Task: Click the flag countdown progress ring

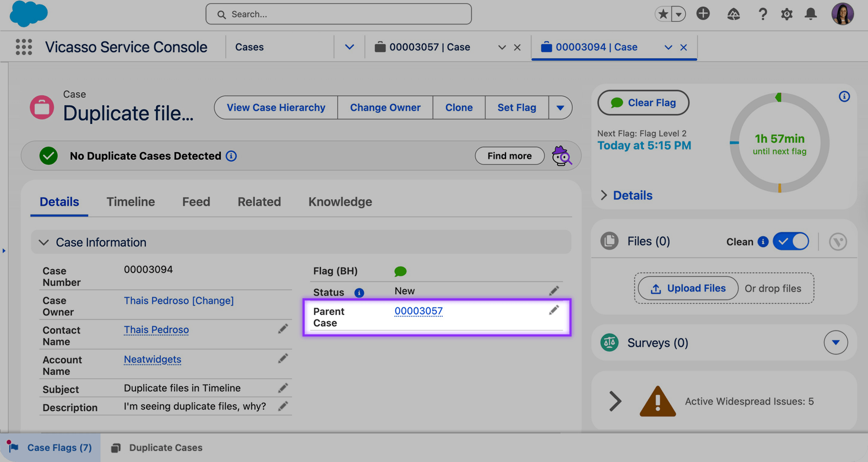Action: [x=779, y=143]
